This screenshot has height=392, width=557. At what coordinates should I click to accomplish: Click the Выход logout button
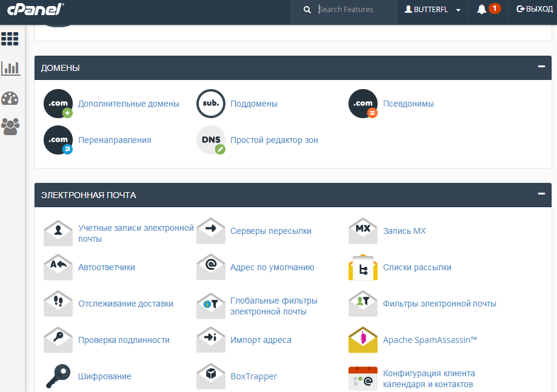point(535,10)
